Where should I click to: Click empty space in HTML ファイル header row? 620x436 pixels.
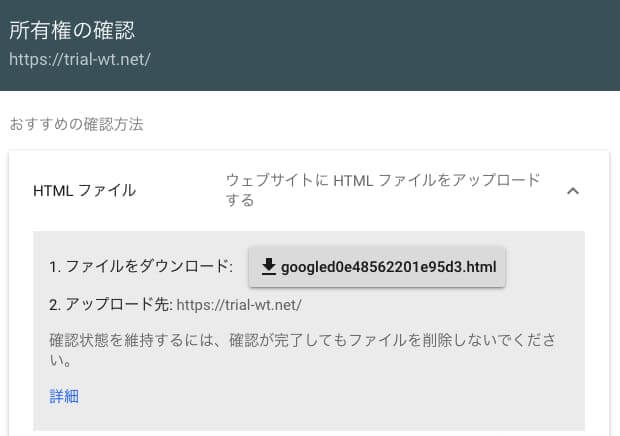click(x=180, y=191)
